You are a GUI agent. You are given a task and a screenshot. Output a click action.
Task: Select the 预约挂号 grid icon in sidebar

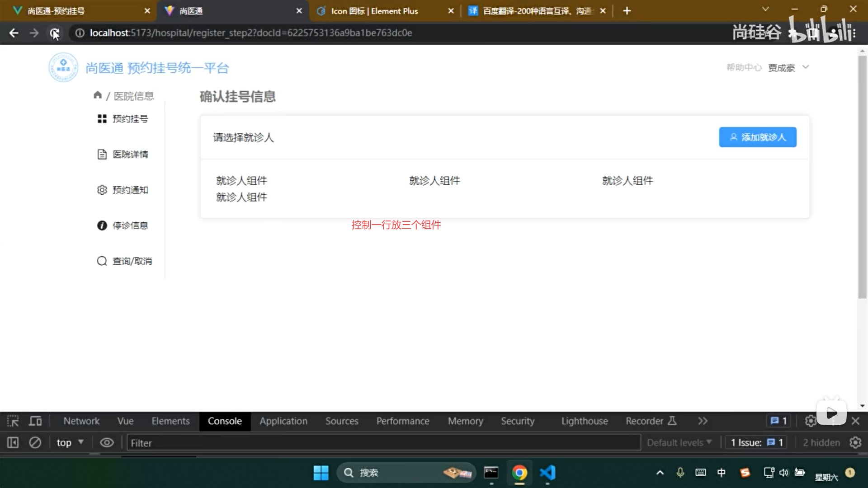tap(102, 118)
